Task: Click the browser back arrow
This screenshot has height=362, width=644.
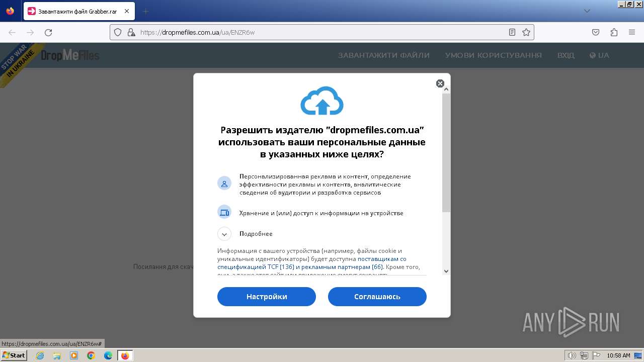Action: coord(12,32)
